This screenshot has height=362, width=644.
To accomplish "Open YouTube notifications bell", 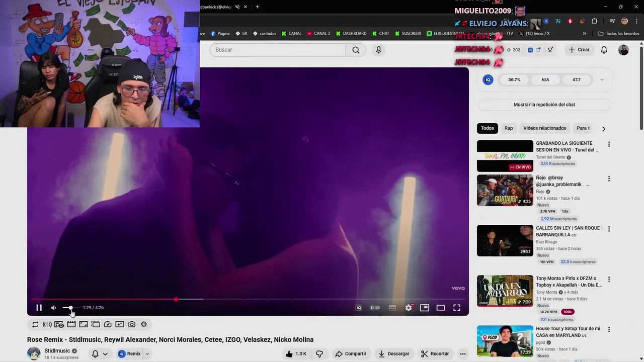I will click(x=604, y=50).
